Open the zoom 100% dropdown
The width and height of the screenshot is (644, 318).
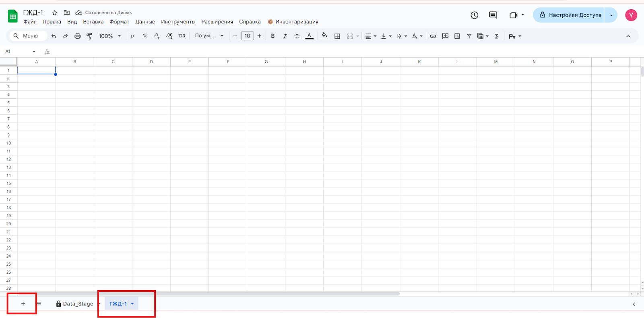click(x=110, y=36)
